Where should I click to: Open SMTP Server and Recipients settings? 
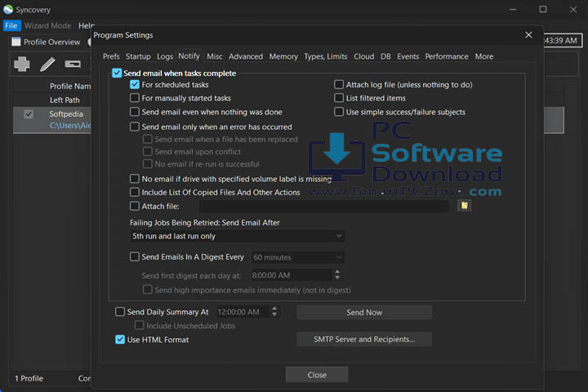[364, 339]
